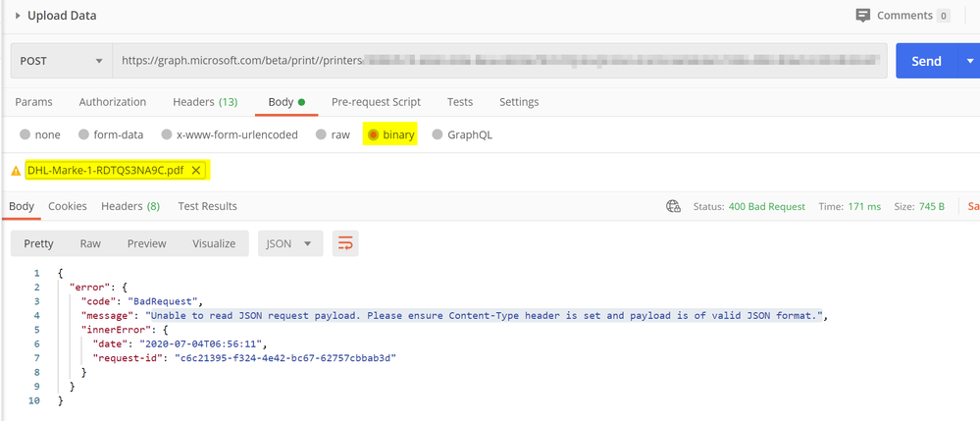Switch to the Authorization tab
The width and height of the screenshot is (980, 421).
click(113, 102)
